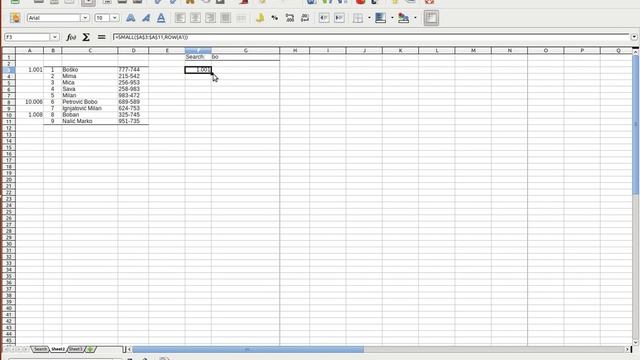Select row 12 header
Viewport: 640px width, 360px height.
[9, 128]
